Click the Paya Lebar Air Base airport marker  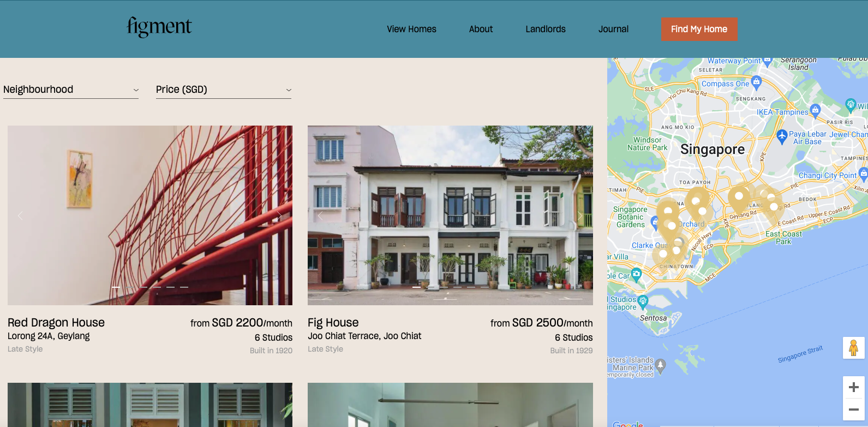(x=782, y=136)
